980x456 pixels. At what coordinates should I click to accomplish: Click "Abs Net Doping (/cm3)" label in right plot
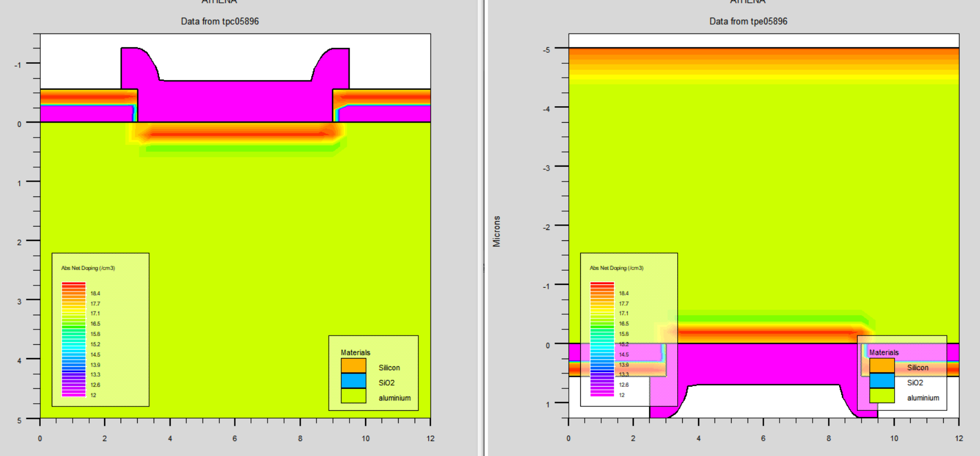click(617, 268)
